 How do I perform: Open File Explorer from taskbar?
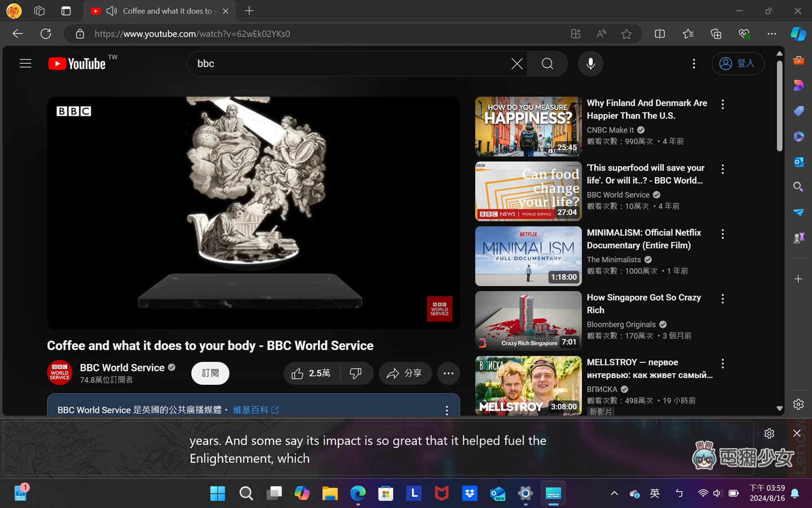pyautogui.click(x=330, y=493)
